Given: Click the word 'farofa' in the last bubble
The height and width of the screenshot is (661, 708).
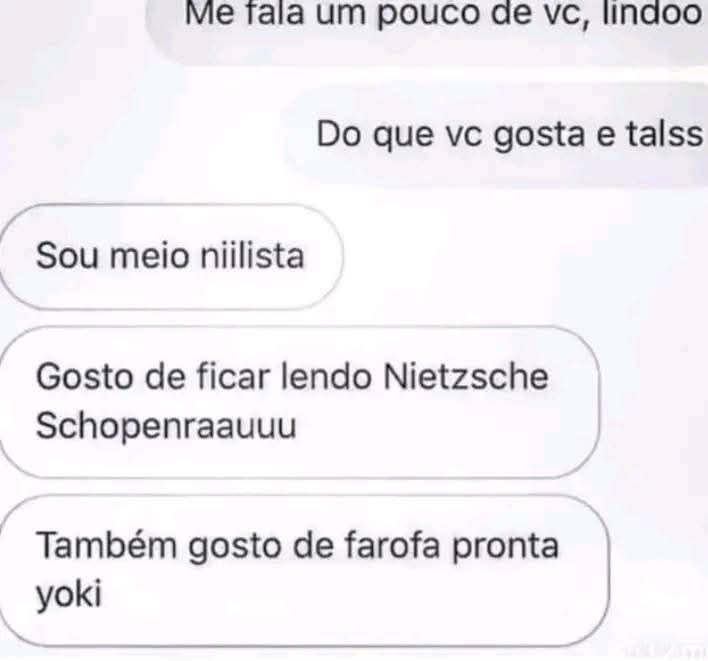Looking at the screenshot, I should point(391,545).
